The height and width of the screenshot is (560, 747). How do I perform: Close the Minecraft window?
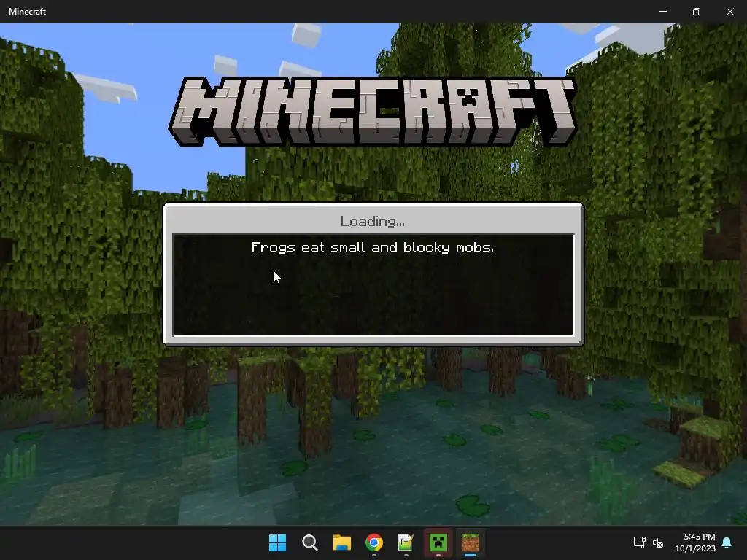click(x=729, y=12)
